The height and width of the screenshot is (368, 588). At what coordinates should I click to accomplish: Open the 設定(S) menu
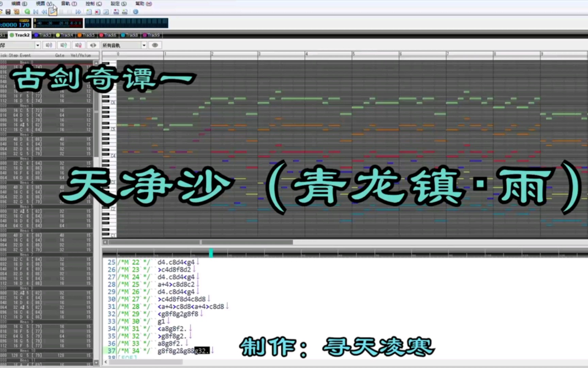click(118, 3)
